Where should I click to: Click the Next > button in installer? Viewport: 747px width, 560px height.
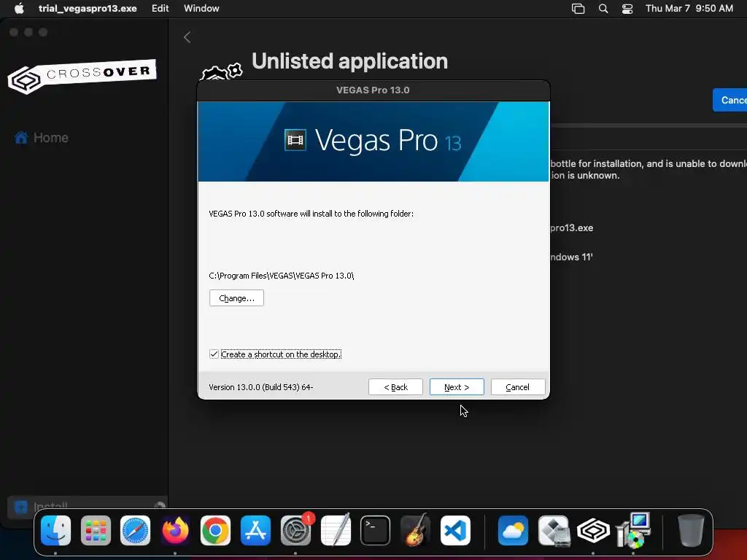pyautogui.click(x=457, y=386)
